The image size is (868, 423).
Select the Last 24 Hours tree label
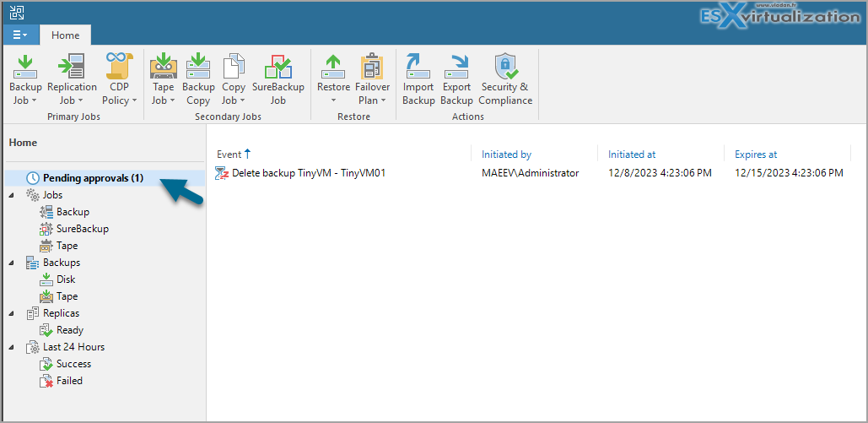73,347
